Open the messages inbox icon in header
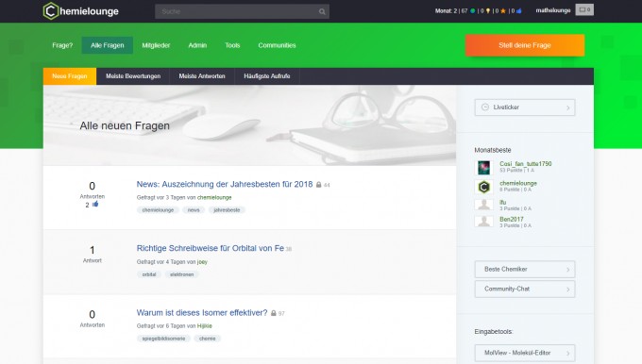 point(584,9)
